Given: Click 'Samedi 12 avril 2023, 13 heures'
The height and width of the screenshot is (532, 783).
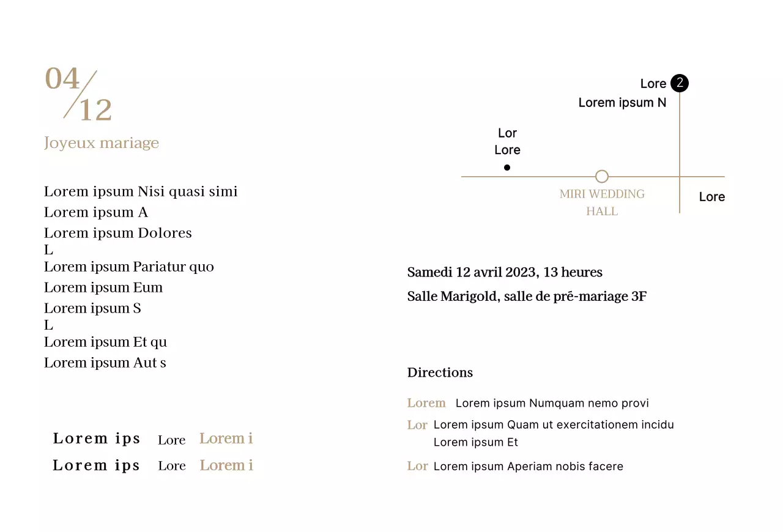Looking at the screenshot, I should pyautogui.click(x=505, y=272).
